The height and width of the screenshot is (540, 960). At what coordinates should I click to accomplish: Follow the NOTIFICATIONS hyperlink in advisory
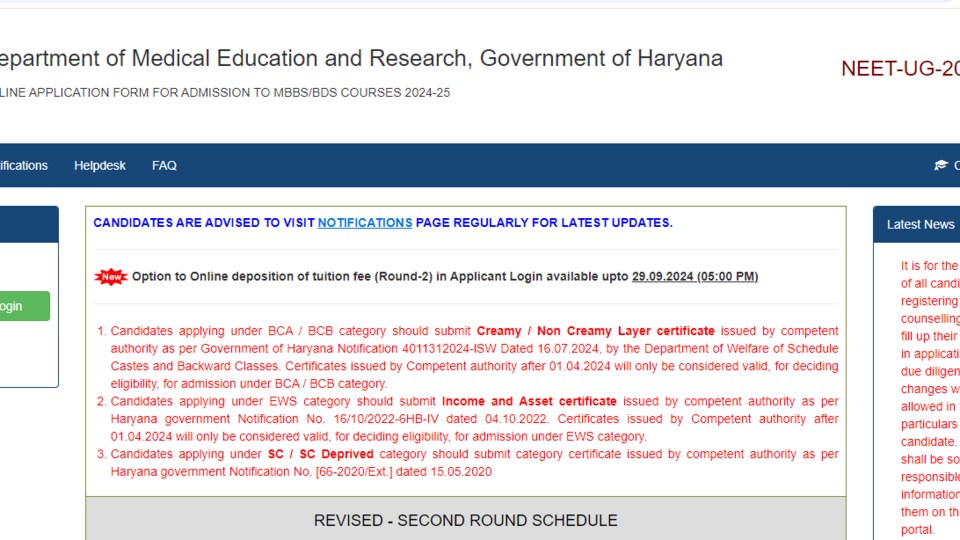coord(365,223)
